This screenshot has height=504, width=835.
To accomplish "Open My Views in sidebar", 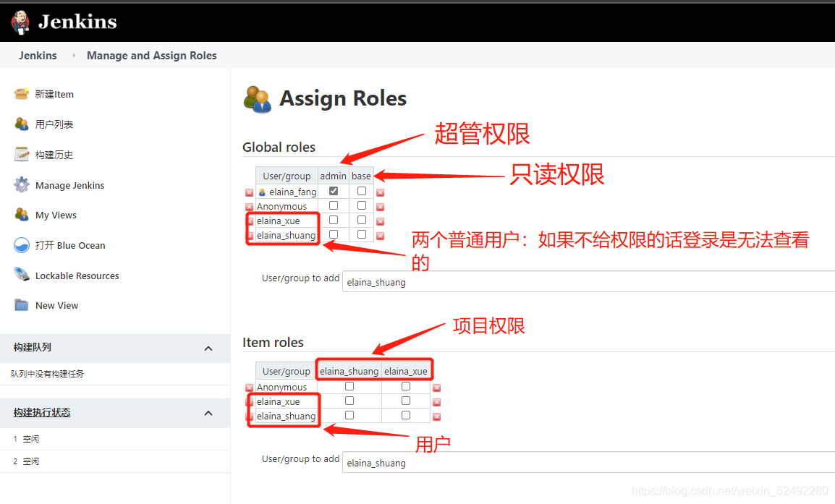I will tap(56, 215).
